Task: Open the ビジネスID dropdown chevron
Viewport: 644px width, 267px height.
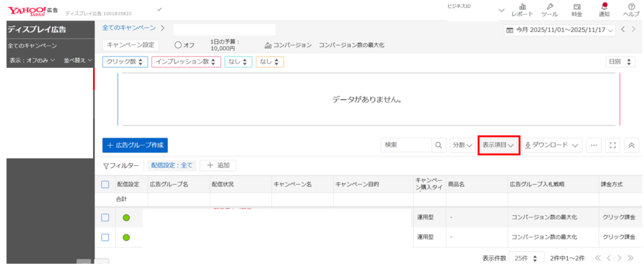Action: (501, 10)
